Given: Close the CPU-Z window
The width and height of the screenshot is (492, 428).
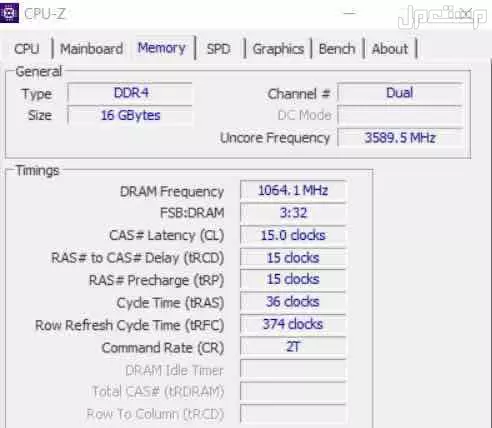Looking at the screenshot, I should (x=465, y=13).
